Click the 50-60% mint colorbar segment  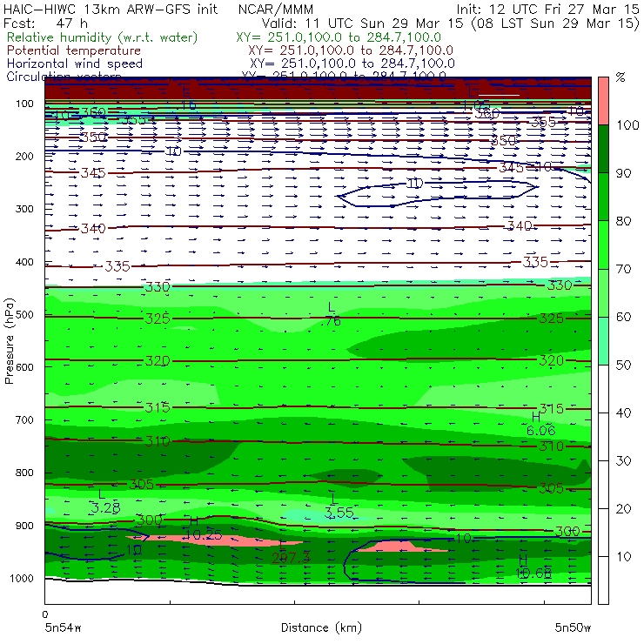click(603, 341)
